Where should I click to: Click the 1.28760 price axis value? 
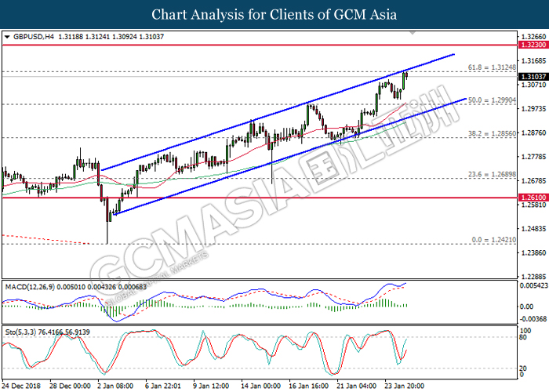(533, 133)
